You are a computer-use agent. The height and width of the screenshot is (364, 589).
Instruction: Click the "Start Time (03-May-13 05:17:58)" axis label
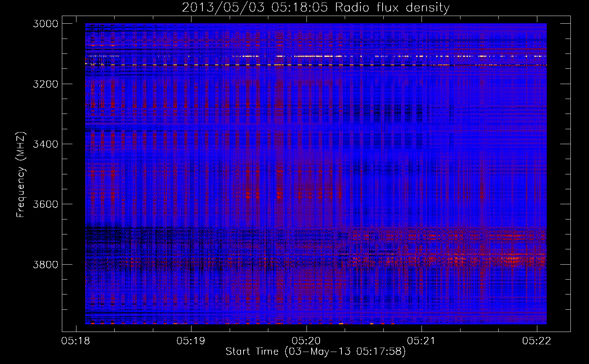(316, 352)
